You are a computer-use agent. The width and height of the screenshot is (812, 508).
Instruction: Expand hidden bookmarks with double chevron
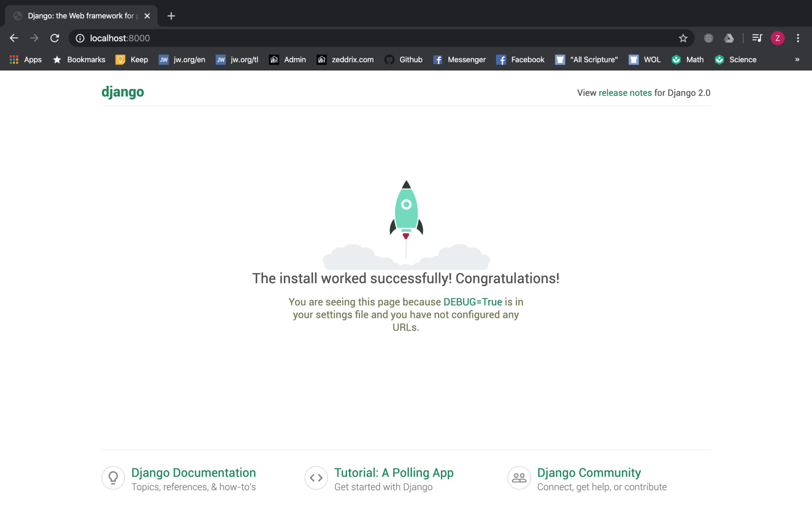point(797,60)
